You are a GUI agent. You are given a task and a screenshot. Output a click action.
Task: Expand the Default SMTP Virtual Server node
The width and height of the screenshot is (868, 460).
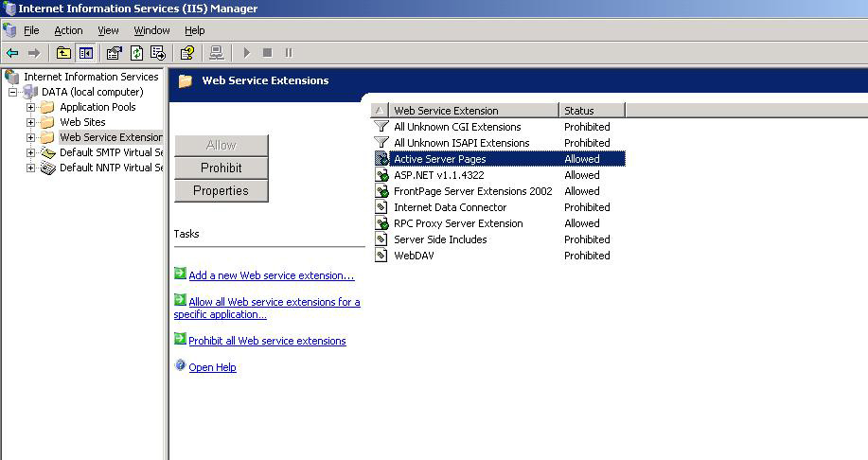point(30,152)
